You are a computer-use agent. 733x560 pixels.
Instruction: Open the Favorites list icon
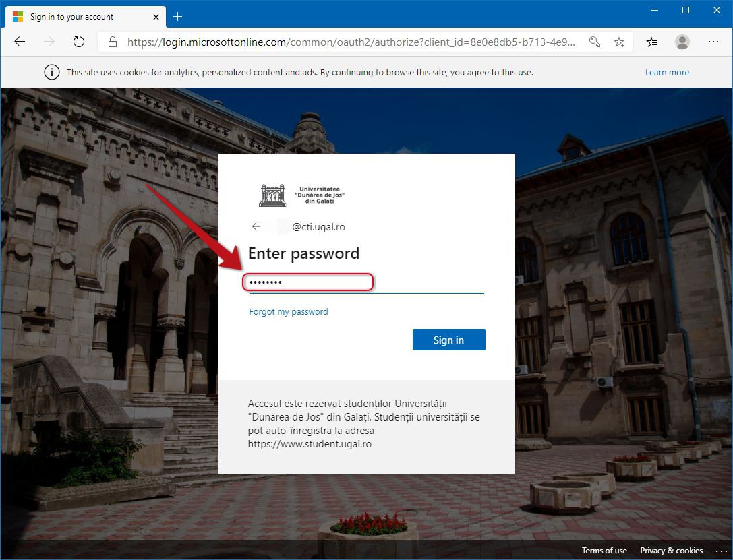point(651,42)
